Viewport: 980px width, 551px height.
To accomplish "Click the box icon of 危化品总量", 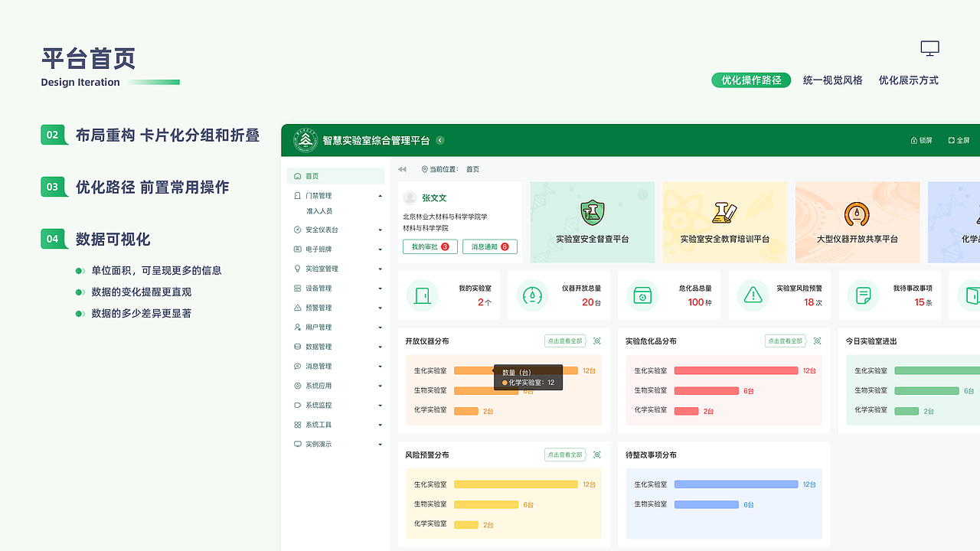I will click(642, 295).
